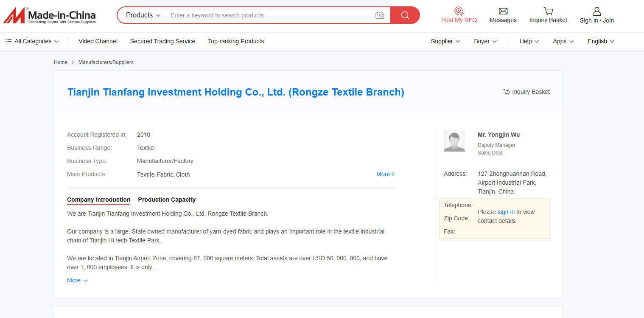Open the English language selector
The height and width of the screenshot is (318, 644).
(600, 41)
